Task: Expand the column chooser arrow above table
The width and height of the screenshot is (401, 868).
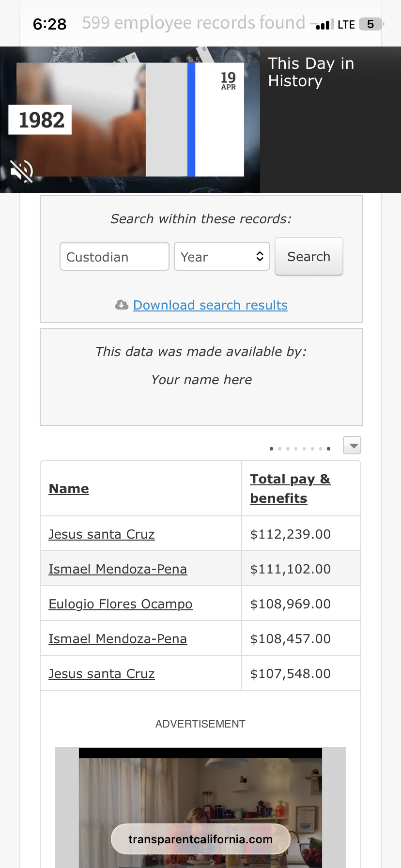Action: [352, 445]
